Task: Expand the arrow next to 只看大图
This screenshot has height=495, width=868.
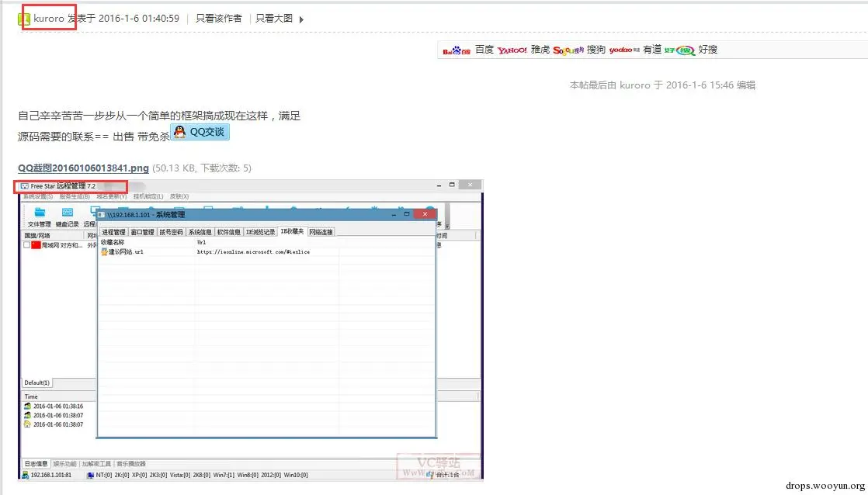Action: pyautogui.click(x=302, y=19)
